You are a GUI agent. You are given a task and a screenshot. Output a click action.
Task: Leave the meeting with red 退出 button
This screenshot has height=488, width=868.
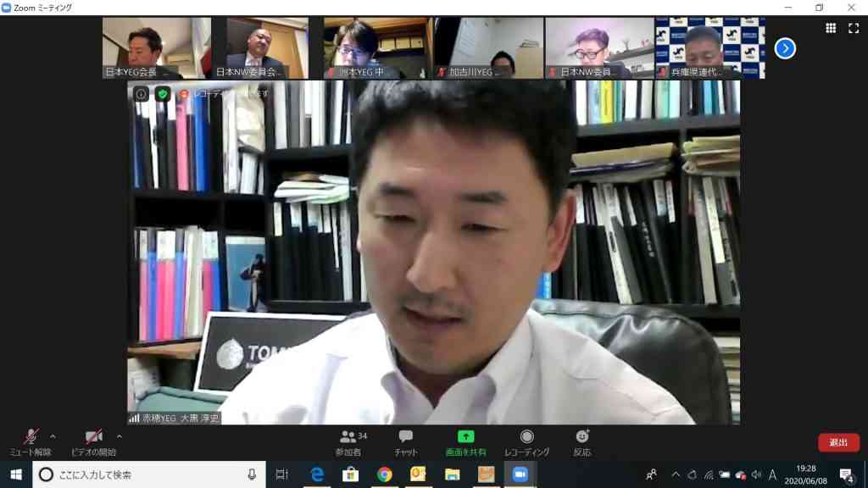point(838,442)
